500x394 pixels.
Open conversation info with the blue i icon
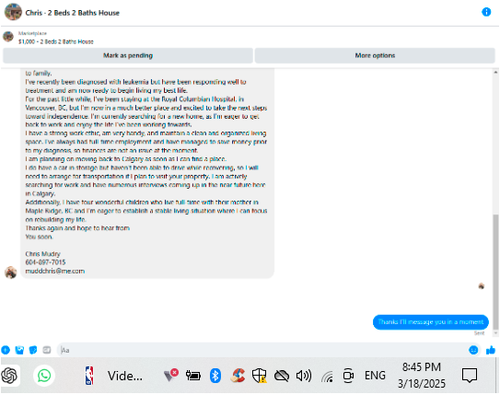[x=486, y=12]
